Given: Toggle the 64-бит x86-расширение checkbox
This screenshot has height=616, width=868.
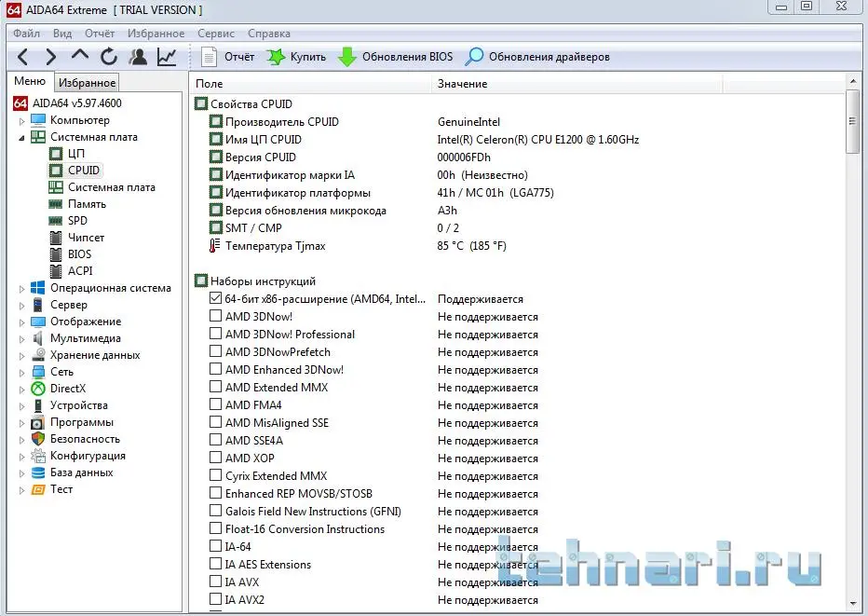Looking at the screenshot, I should tap(216, 299).
